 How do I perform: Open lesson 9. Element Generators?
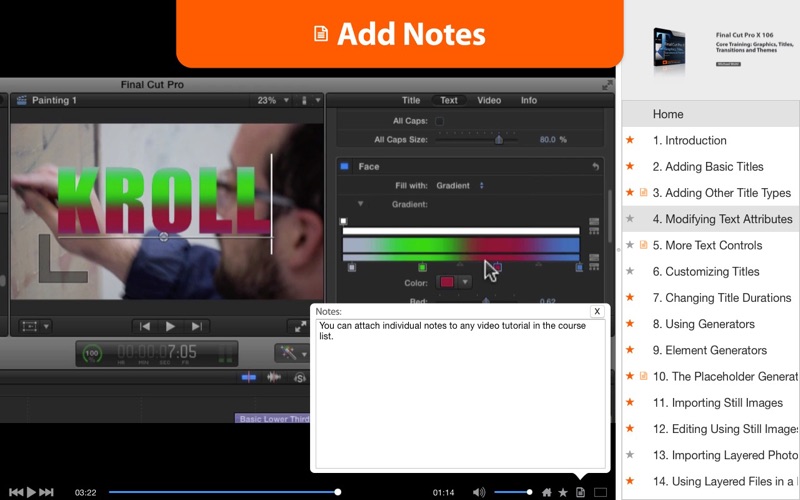tap(710, 350)
